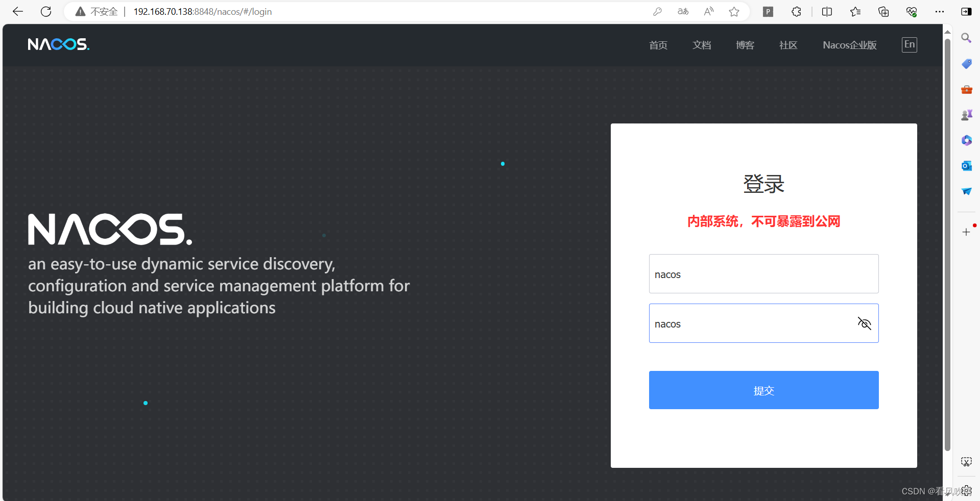Switch language with En toggle
Viewport: 980px width, 501px height.
910,45
